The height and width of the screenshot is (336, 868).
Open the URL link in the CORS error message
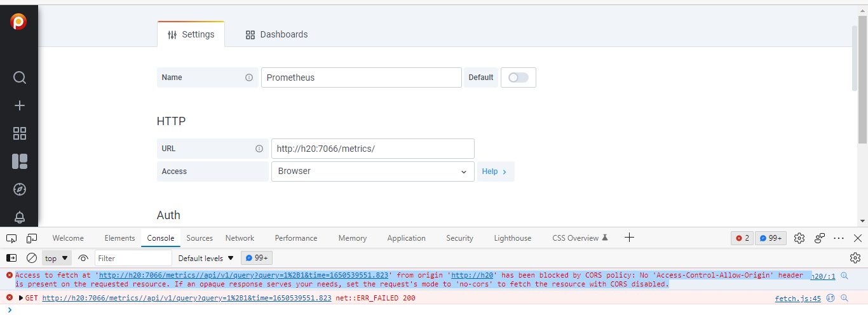click(243, 276)
